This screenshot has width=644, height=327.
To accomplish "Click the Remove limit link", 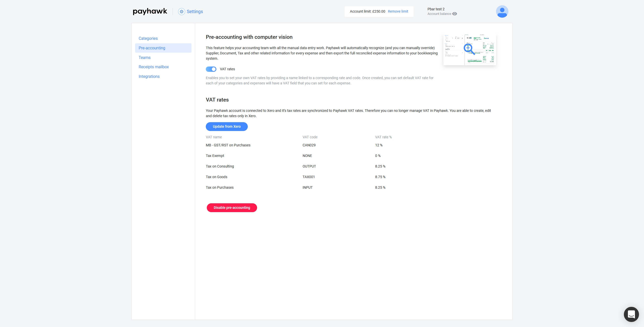I will pos(398,11).
